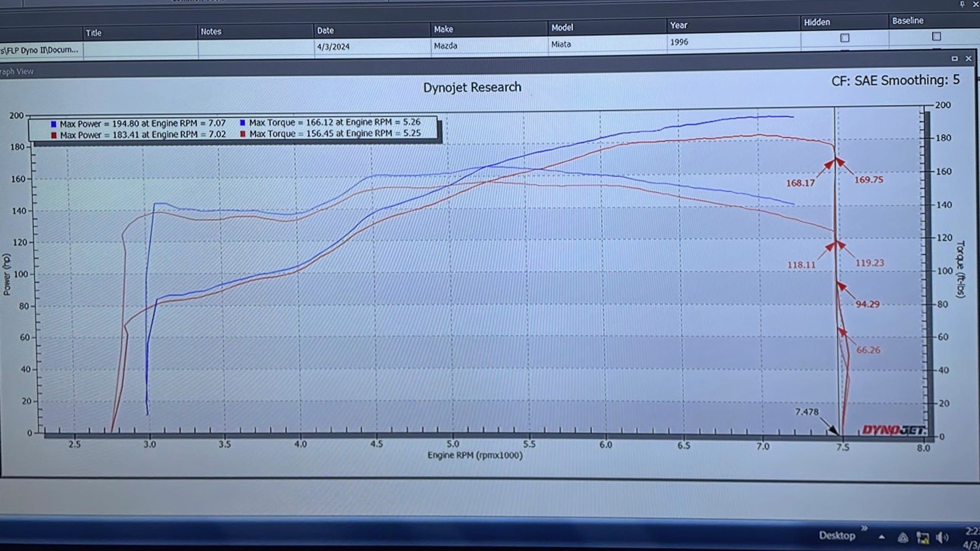Enable the Baseline checkbox for the Miata run
This screenshot has width=980, height=551.
935,37
